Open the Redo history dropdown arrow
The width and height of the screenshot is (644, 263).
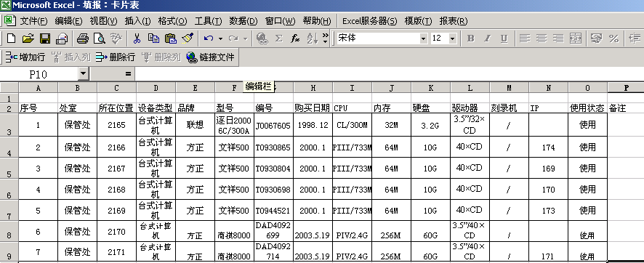pyautogui.click(x=245, y=39)
